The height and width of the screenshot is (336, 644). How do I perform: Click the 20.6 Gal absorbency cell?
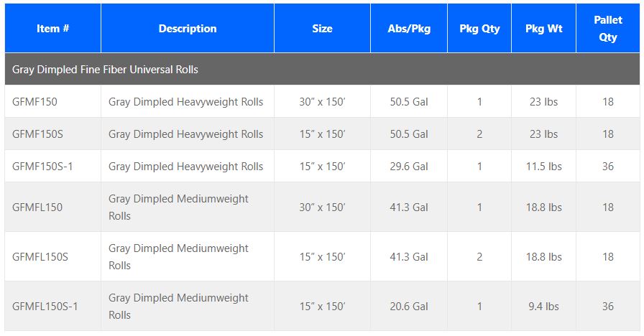[x=409, y=307]
